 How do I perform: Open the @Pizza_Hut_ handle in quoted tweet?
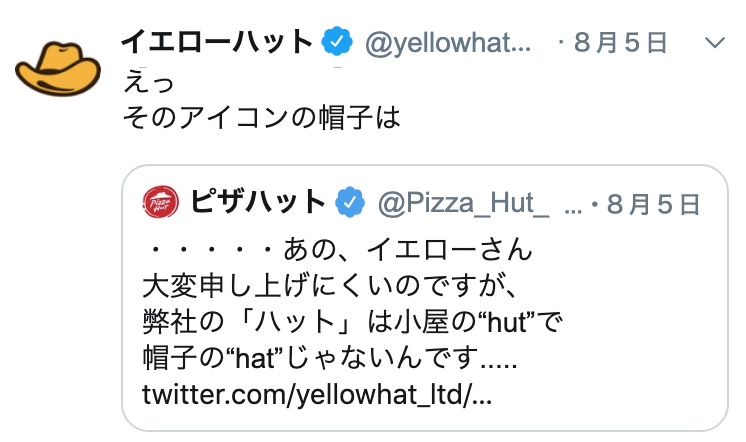point(464,204)
